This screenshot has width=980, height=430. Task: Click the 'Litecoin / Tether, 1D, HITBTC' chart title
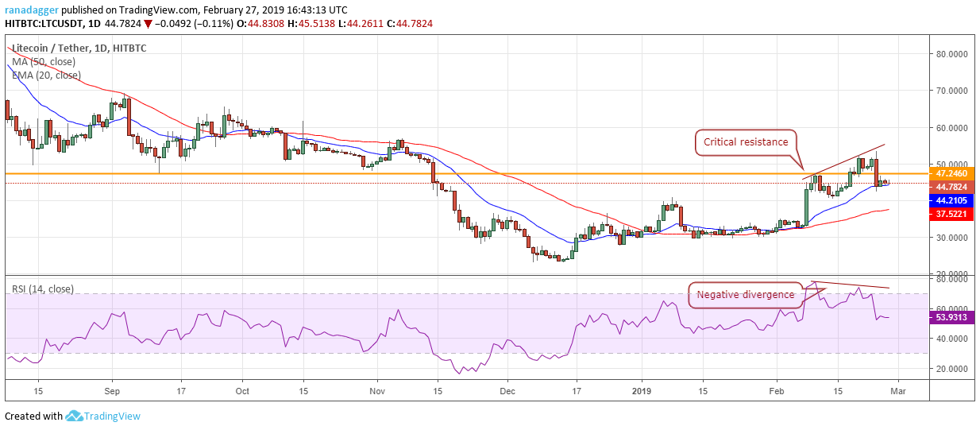pyautogui.click(x=79, y=48)
